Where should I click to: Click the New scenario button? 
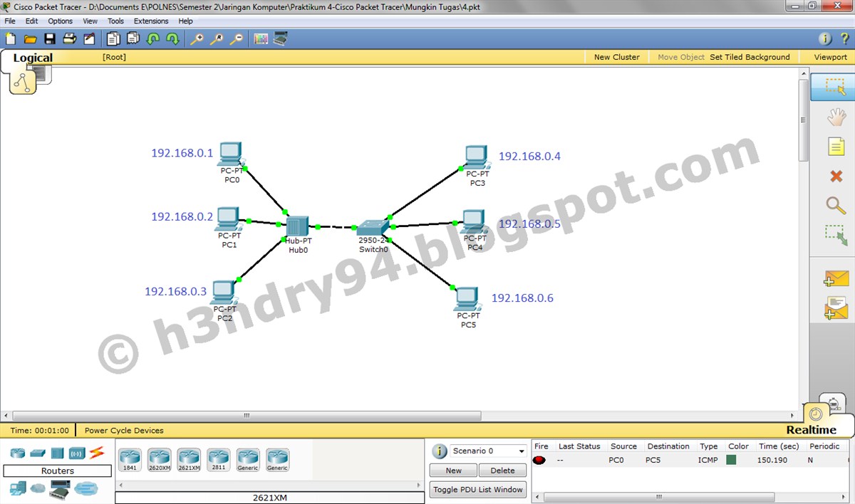[x=452, y=470]
